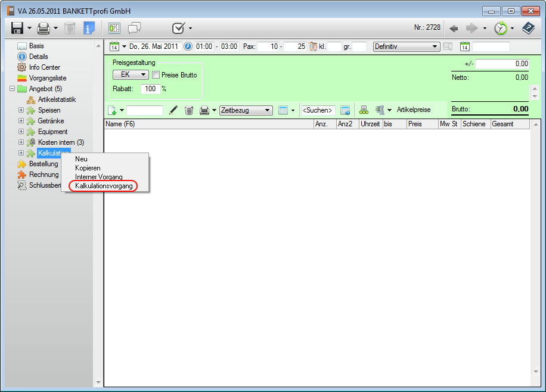Click the speech bubbles comment icon
This screenshot has height=392, width=546.
(x=135, y=28)
